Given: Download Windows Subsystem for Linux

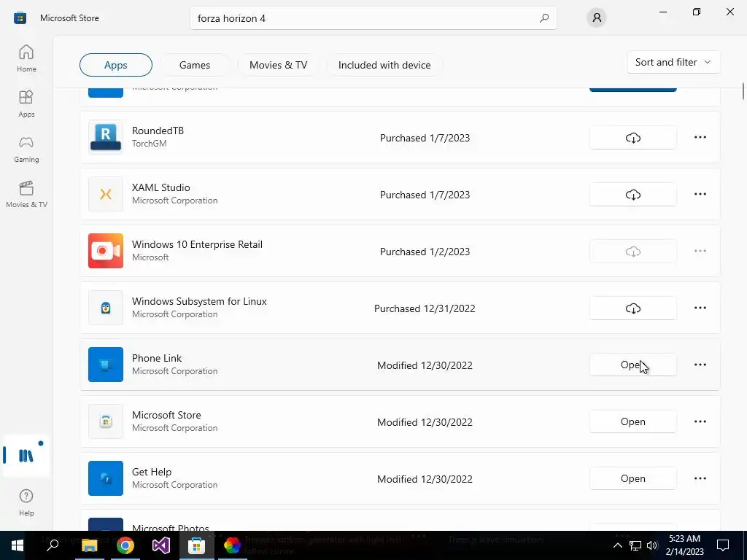Looking at the screenshot, I should pos(632,308).
